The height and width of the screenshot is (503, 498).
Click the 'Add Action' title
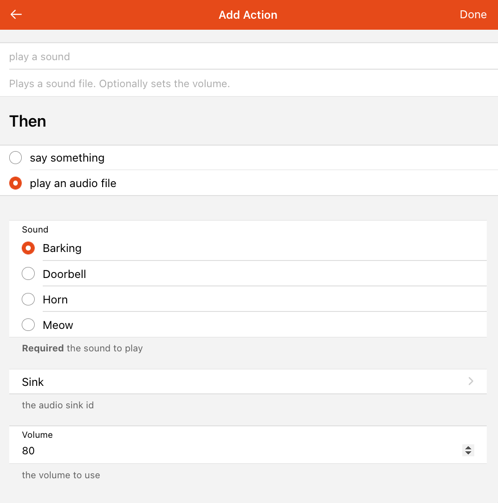click(248, 15)
